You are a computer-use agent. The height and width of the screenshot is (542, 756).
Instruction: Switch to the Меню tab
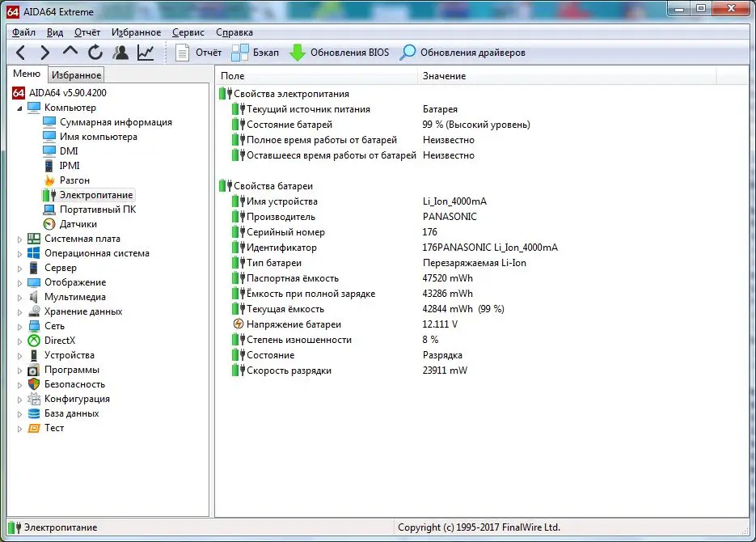click(27, 74)
